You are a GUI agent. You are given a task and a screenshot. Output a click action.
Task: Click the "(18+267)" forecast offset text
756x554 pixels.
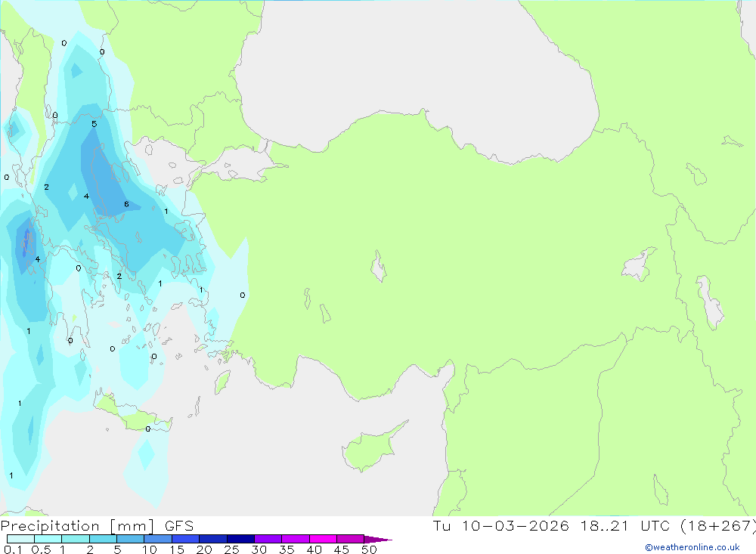point(717,526)
